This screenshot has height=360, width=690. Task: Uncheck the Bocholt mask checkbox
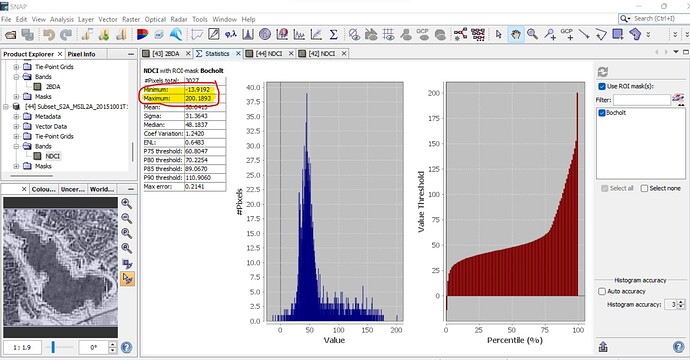pyautogui.click(x=602, y=113)
